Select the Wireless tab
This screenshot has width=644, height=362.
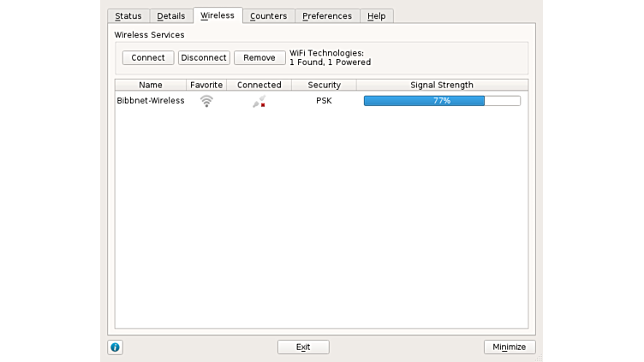point(218,15)
